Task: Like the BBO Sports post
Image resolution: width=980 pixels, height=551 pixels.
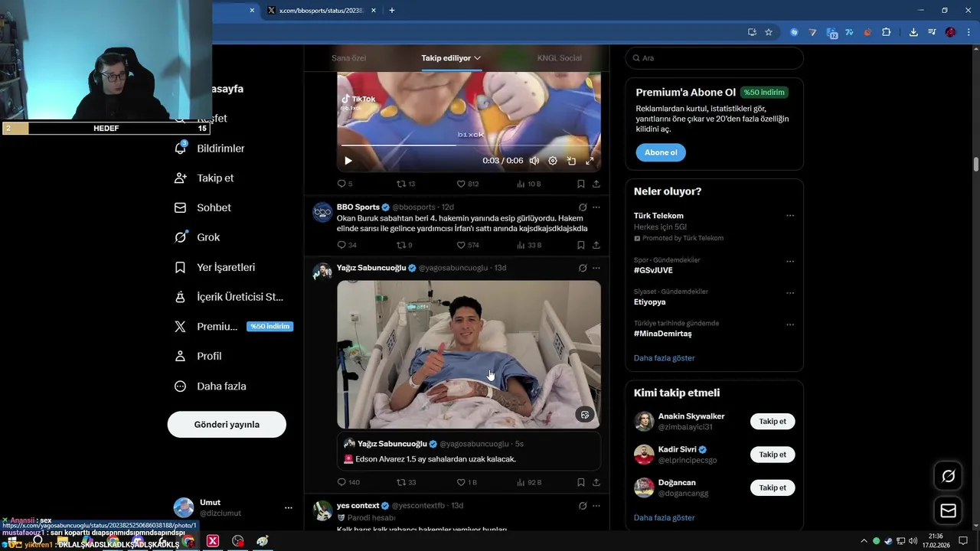Action: [x=467, y=245]
